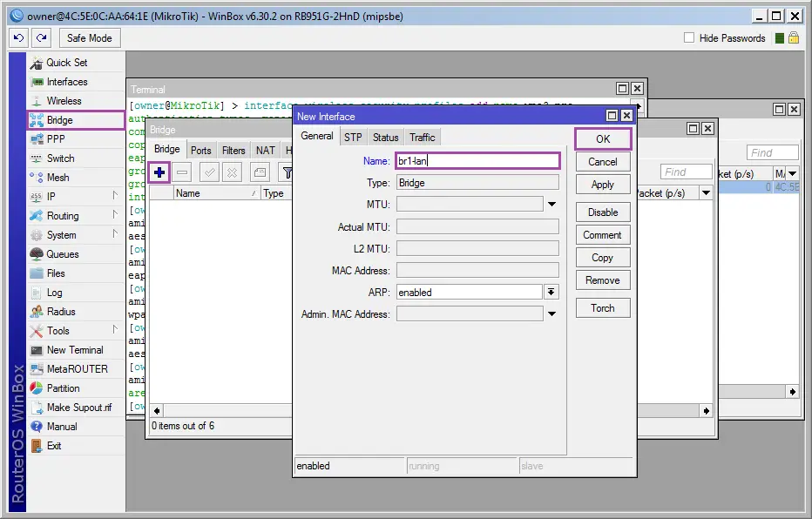Open PPP in sidebar menu
Screen dimensions: 812x519
pyautogui.click(x=76, y=139)
